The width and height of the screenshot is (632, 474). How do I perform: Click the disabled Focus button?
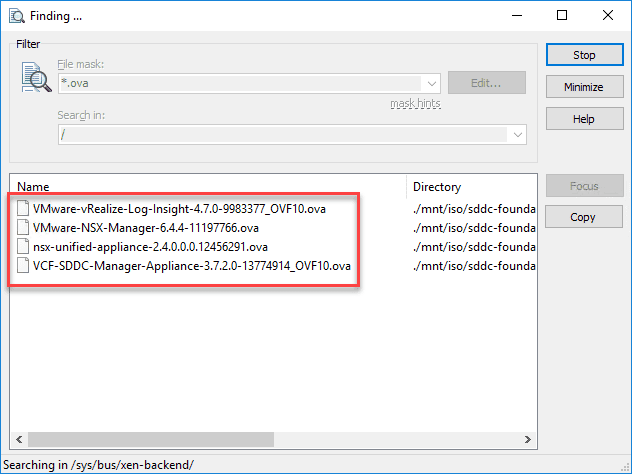[584, 186]
